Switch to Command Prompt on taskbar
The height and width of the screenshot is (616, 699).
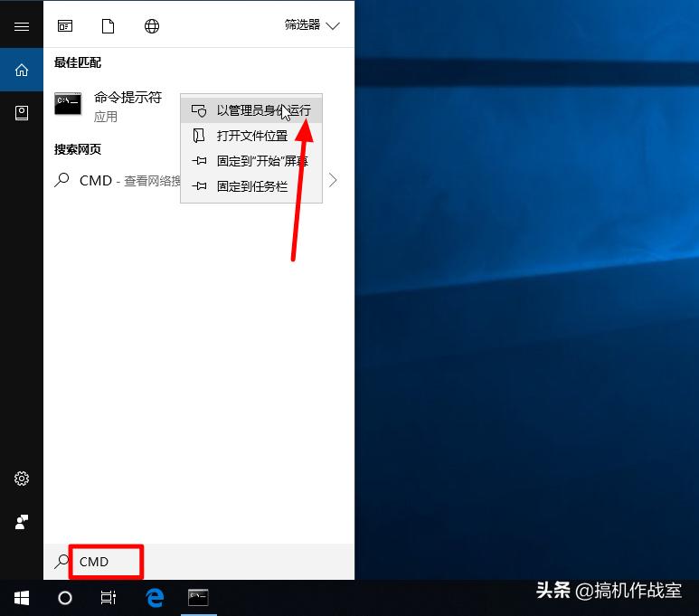198,598
